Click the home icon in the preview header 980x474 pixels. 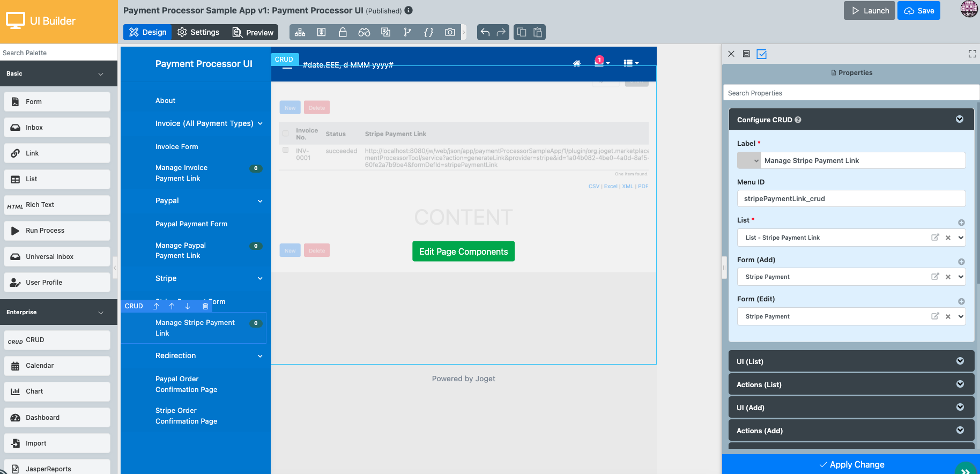tap(577, 63)
